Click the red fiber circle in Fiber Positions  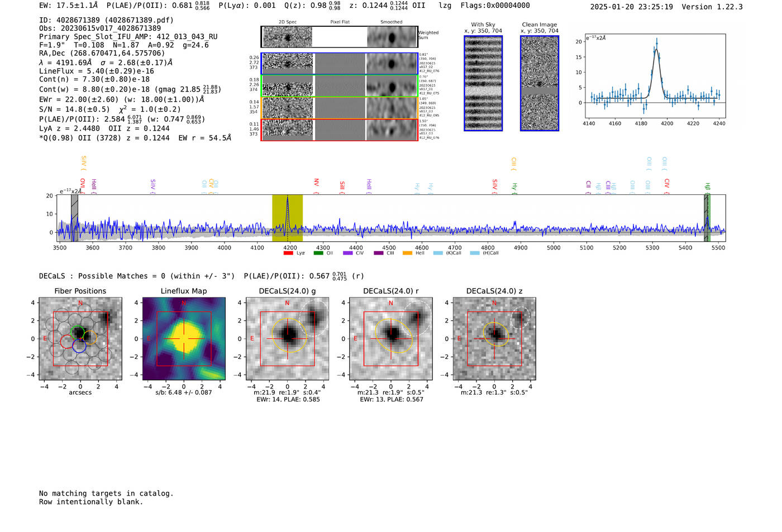(x=66, y=342)
